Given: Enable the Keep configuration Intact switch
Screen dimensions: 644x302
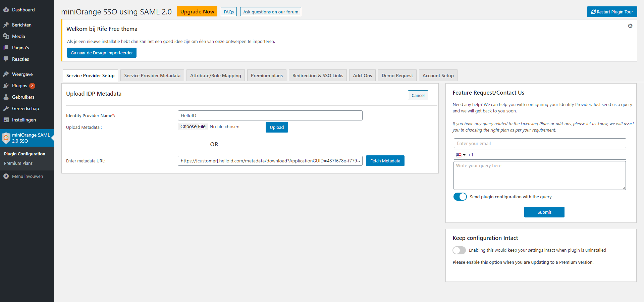Looking at the screenshot, I should tap(459, 250).
